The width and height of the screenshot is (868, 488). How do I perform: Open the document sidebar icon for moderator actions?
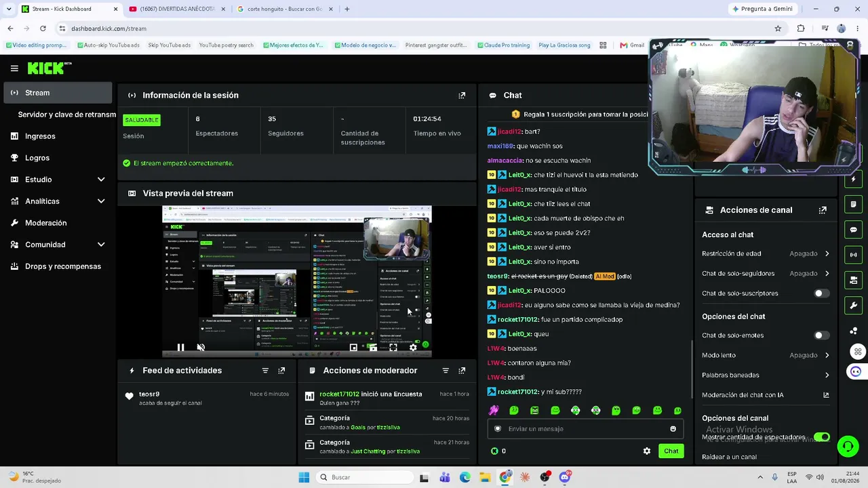pyautogui.click(x=853, y=204)
